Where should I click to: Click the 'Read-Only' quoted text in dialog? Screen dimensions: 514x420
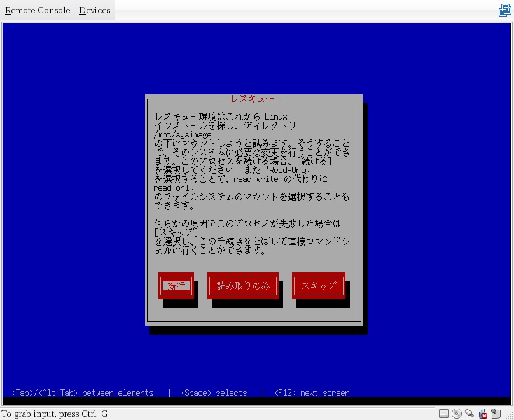(289, 170)
